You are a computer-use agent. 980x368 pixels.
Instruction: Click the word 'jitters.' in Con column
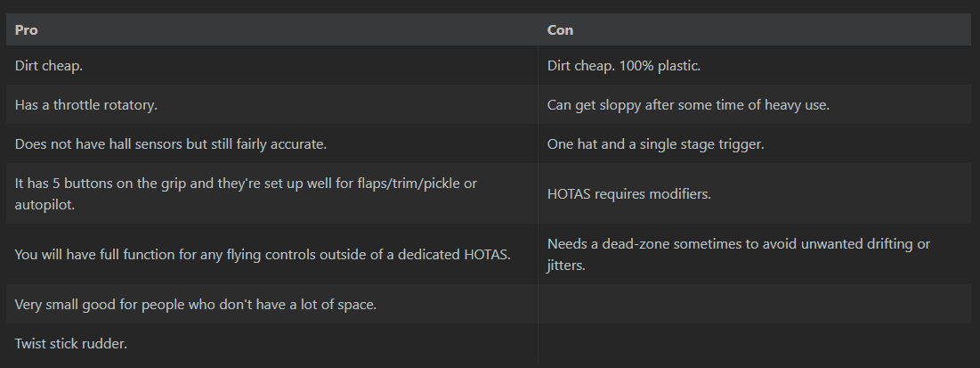pos(566,266)
